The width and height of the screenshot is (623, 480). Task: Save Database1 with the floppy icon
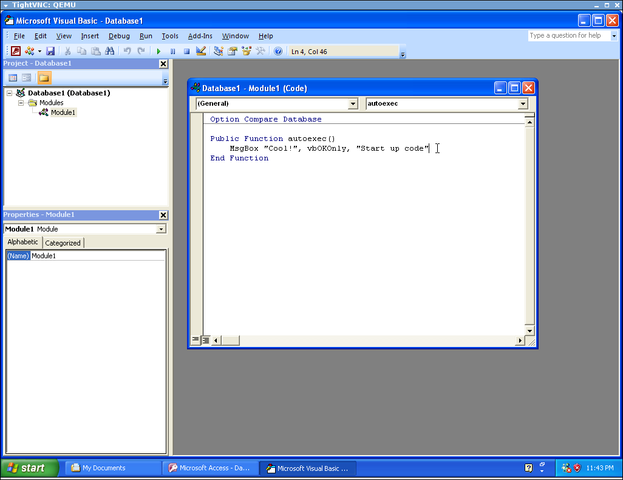point(50,51)
